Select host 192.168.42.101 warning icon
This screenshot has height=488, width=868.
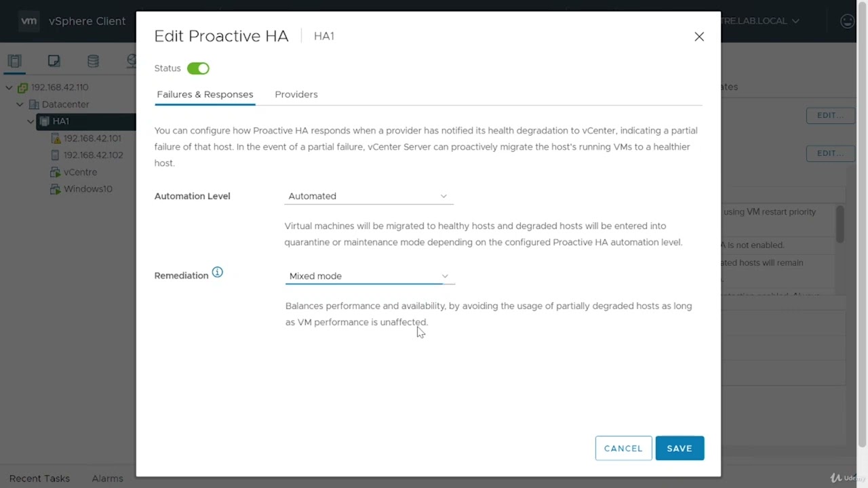56,138
